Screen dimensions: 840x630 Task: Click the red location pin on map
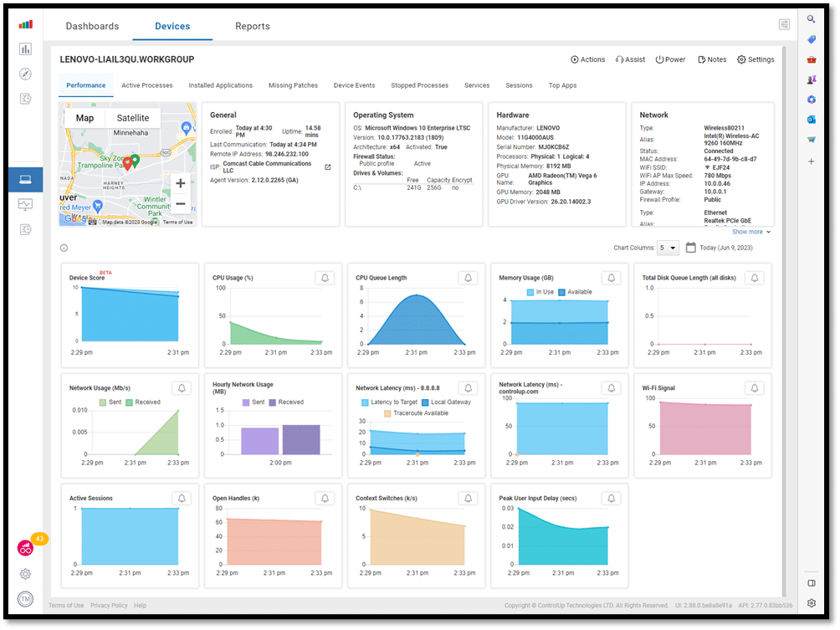(127, 163)
